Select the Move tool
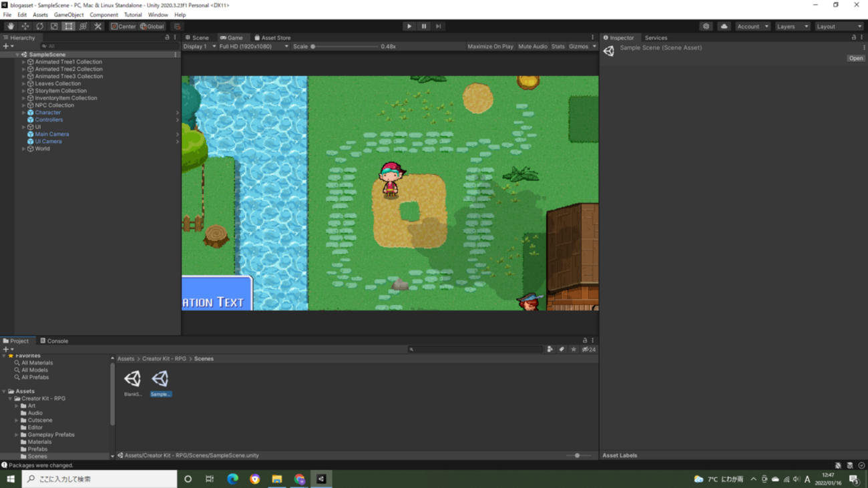868x488 pixels. pyautogui.click(x=25, y=27)
